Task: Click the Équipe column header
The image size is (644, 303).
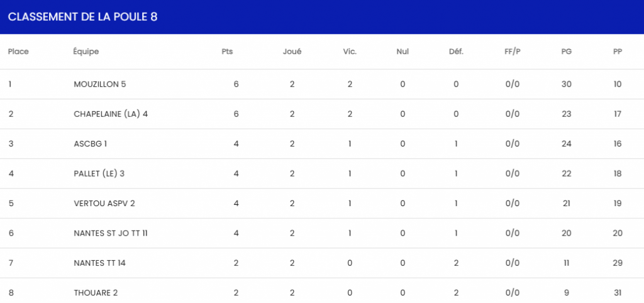Action: tap(86, 52)
